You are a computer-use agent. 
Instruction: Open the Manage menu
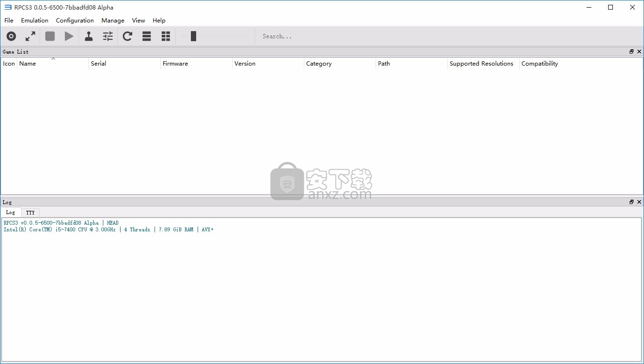coord(113,20)
